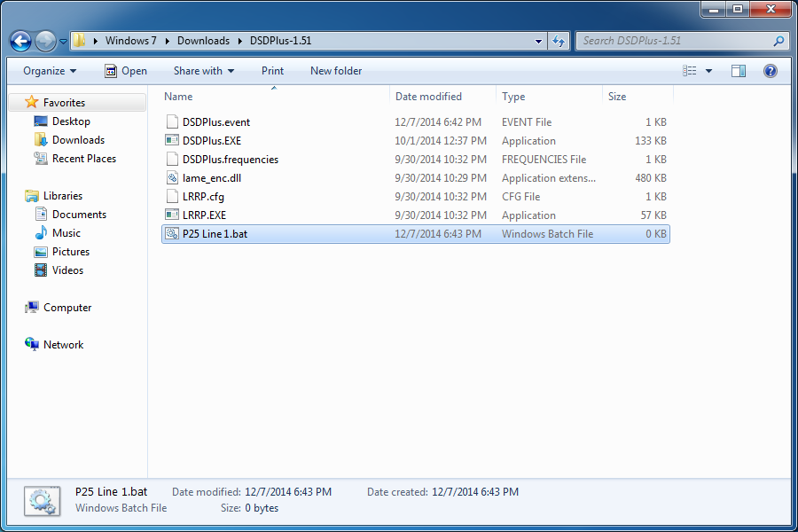798x532 pixels.
Task: Open the Share with menu
Action: click(x=204, y=71)
